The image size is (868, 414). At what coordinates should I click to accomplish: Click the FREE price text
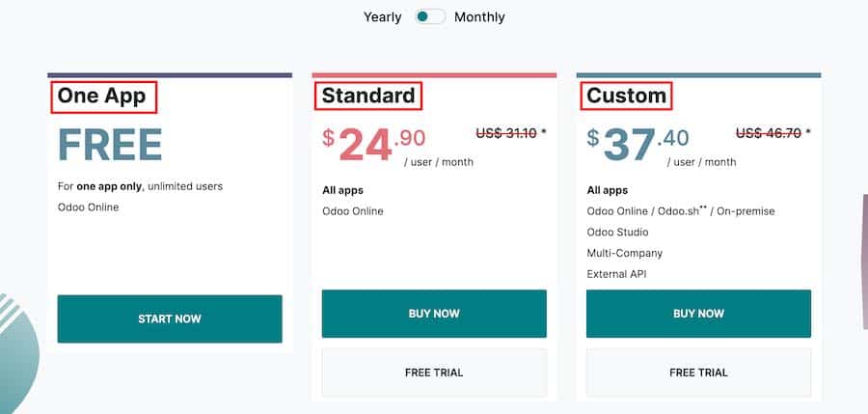pos(109,145)
